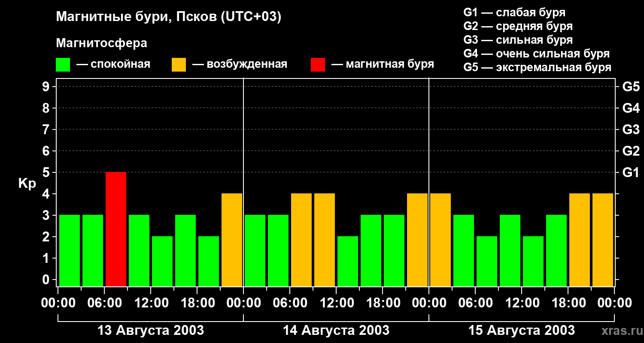Select the '13 Августа 2003' date label
Viewport: 644px width, 343px height.
[151, 331]
